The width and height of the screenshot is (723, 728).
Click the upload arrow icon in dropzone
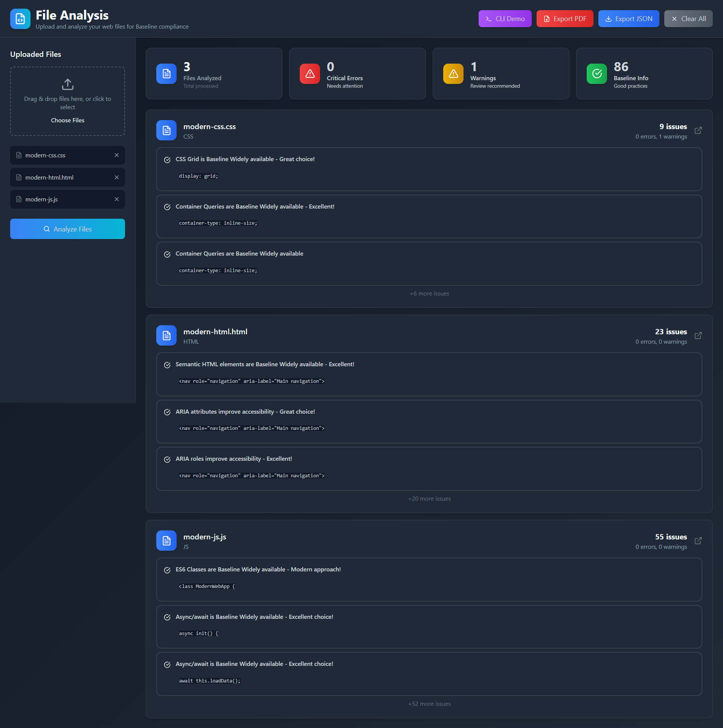(x=67, y=84)
